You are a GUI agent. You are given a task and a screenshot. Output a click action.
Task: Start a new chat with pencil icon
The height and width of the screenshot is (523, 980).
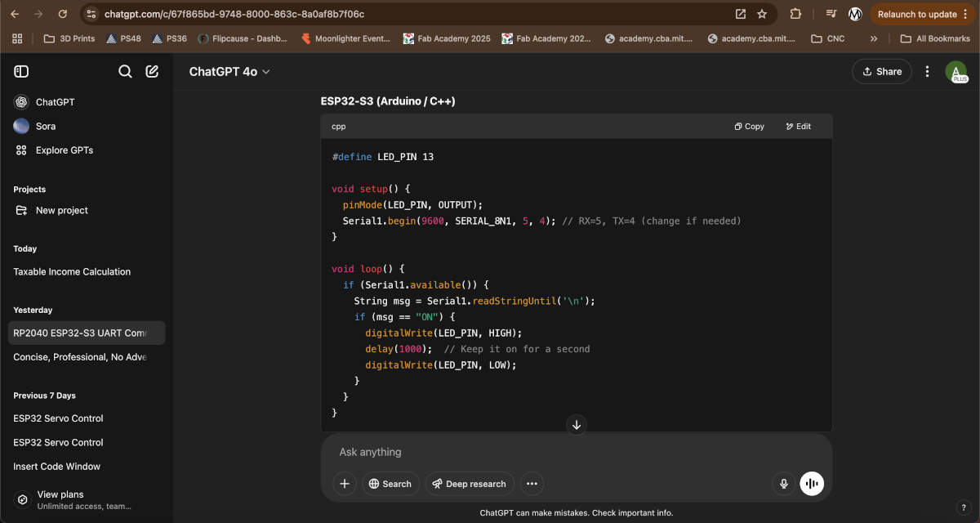(152, 72)
